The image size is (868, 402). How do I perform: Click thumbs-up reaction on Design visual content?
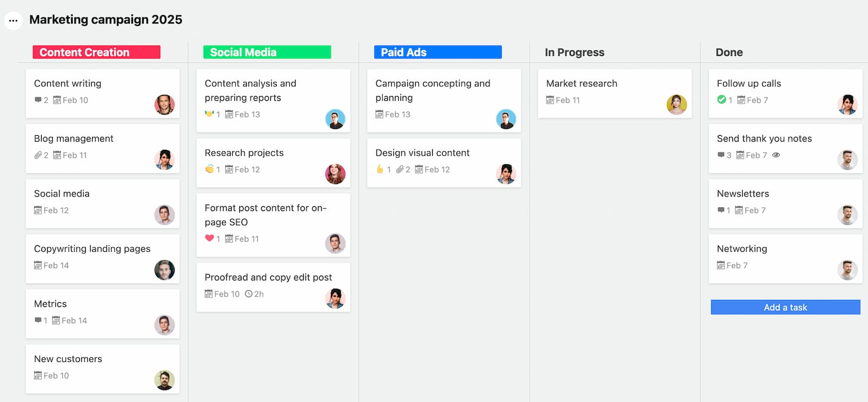click(380, 169)
